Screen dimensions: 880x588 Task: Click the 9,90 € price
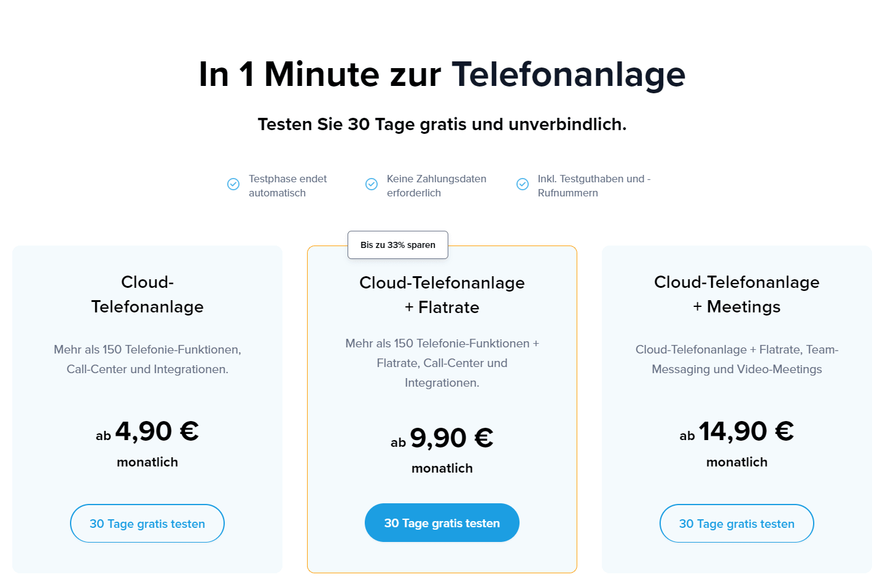[x=451, y=438]
